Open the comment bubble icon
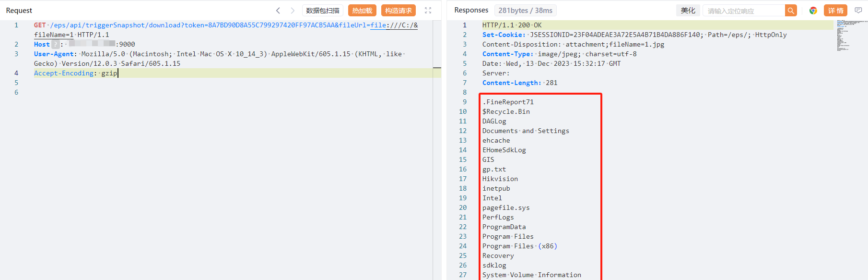This screenshot has width=868, height=280. pyautogui.click(x=858, y=11)
